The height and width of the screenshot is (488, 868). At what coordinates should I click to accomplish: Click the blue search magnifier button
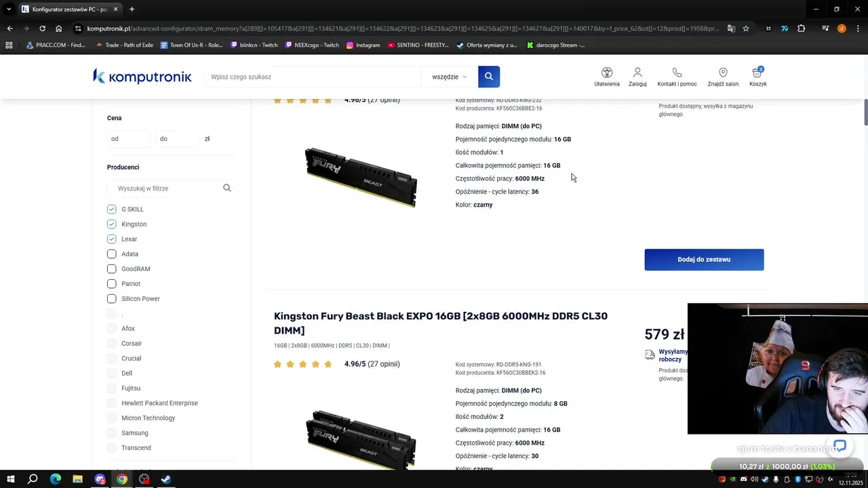point(489,77)
